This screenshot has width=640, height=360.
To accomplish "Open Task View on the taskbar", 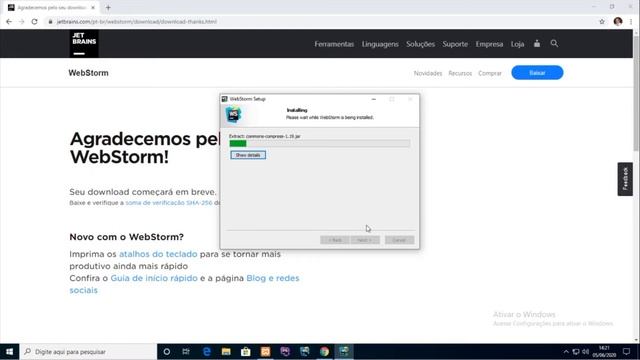I will (x=186, y=351).
